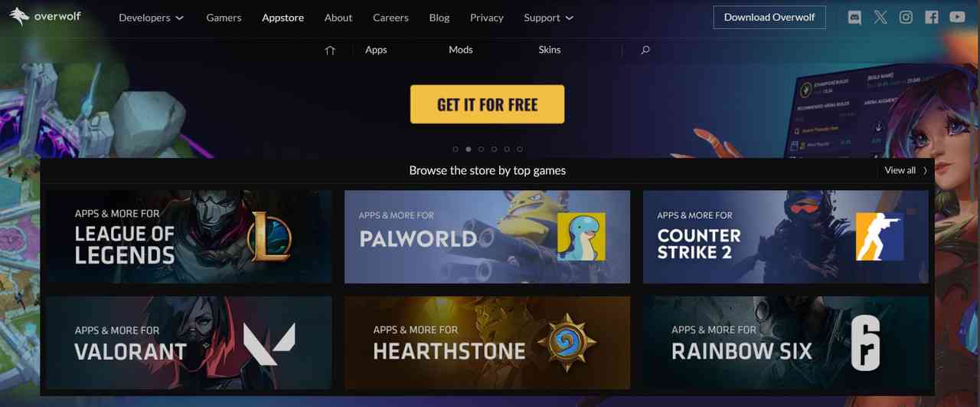Click the GET IT FOR FREE button

[487, 104]
